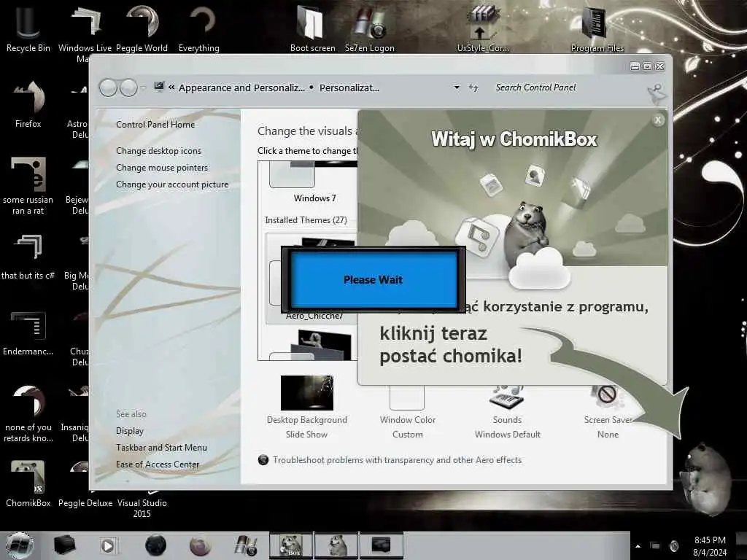Open the dark box taskbar icon
747x560 pixels.
coord(64,545)
